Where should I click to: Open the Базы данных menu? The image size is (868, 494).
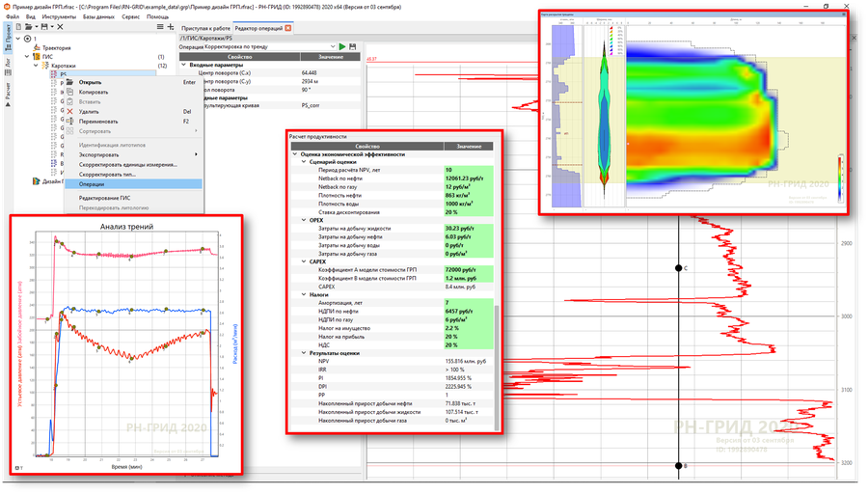coord(98,16)
